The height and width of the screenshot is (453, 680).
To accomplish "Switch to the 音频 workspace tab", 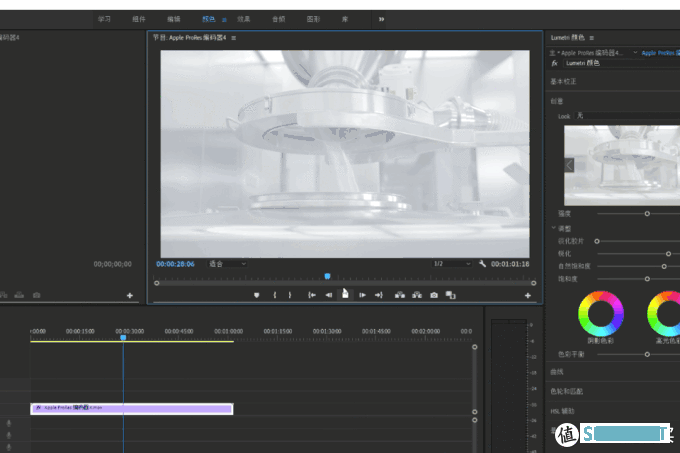I will [x=277, y=18].
